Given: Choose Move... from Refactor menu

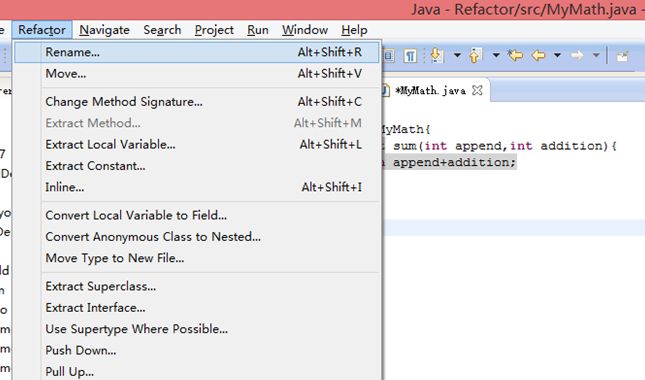Looking at the screenshot, I should pos(197,74).
